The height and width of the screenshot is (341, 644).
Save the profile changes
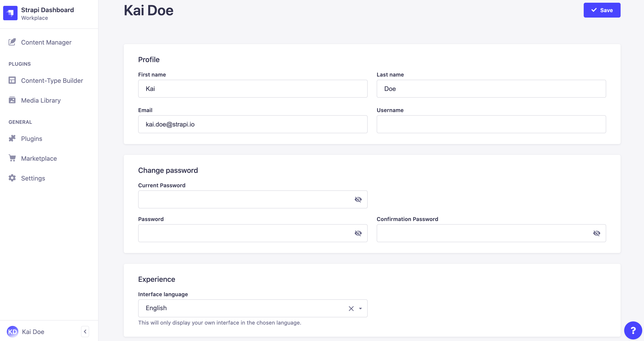tap(602, 10)
